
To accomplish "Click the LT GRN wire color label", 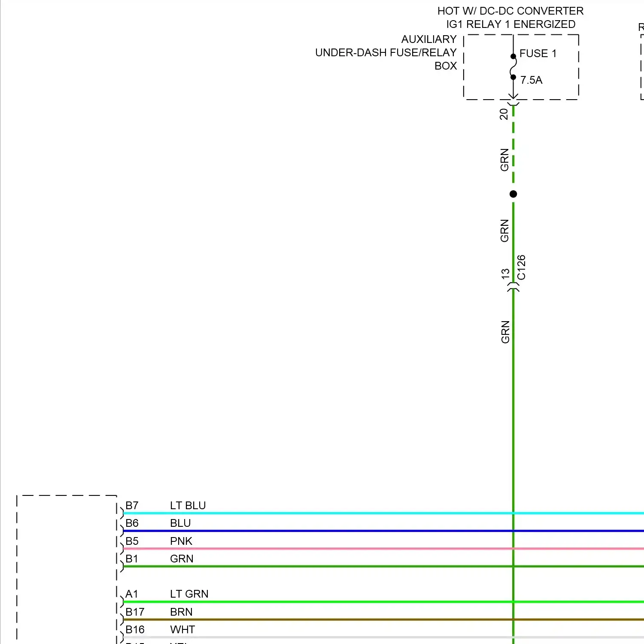I will click(189, 594).
